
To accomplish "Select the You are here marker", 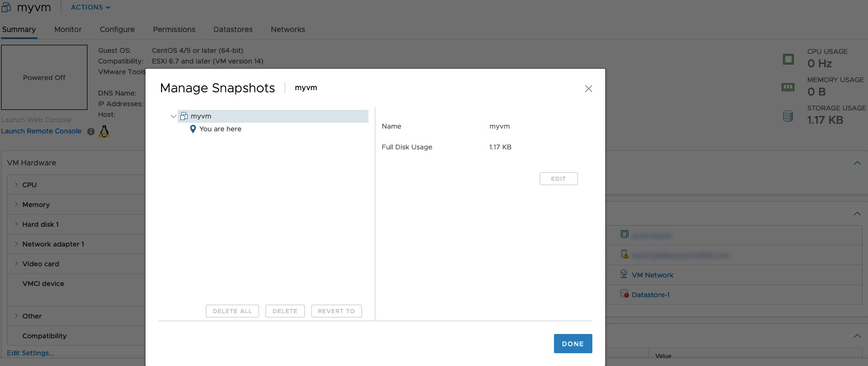I will click(x=220, y=129).
